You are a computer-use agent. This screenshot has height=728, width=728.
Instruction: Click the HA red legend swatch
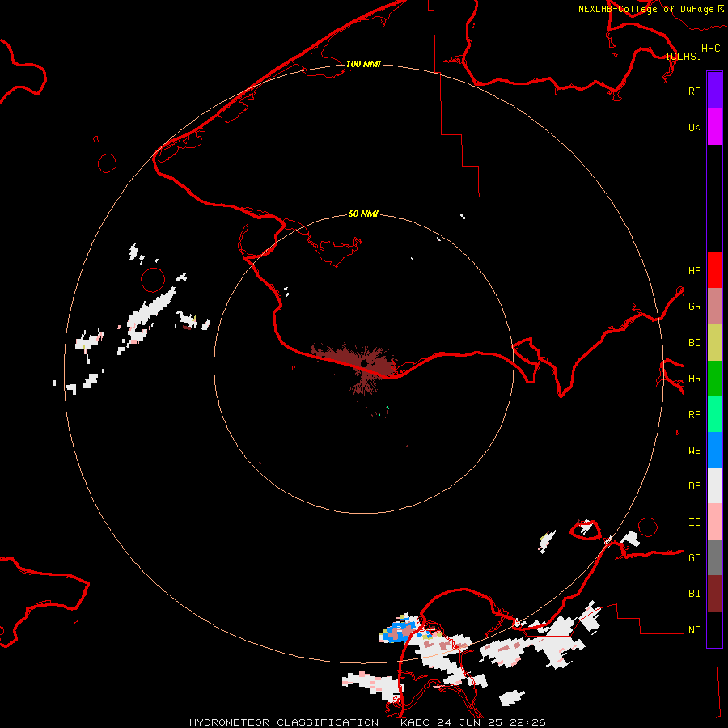[x=714, y=270]
